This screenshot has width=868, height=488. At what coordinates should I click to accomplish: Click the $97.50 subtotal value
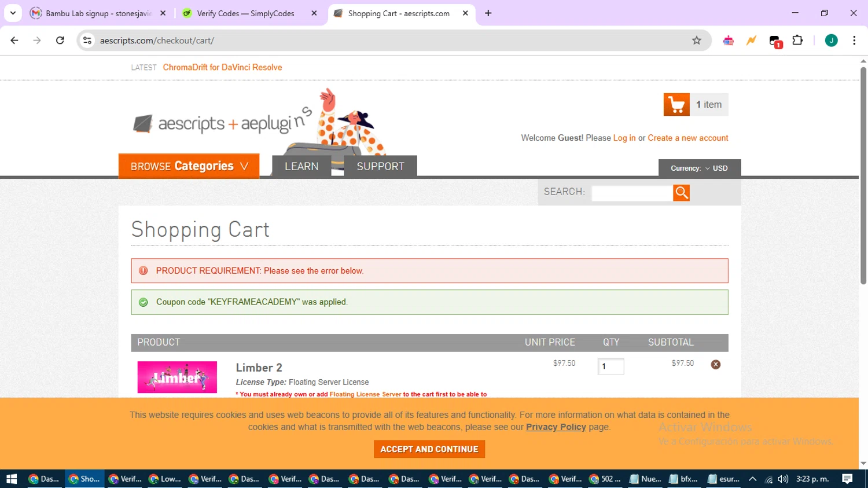pyautogui.click(x=682, y=364)
